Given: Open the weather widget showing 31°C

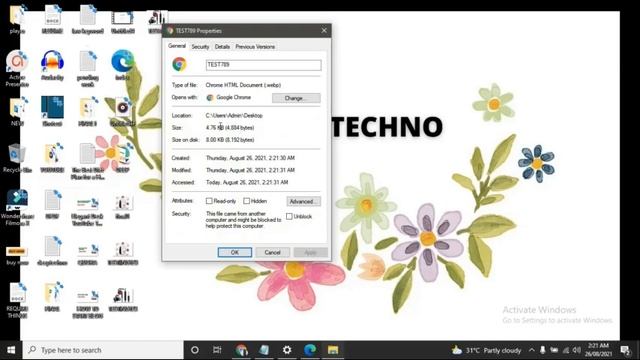Looking at the screenshot, I should 486,350.
